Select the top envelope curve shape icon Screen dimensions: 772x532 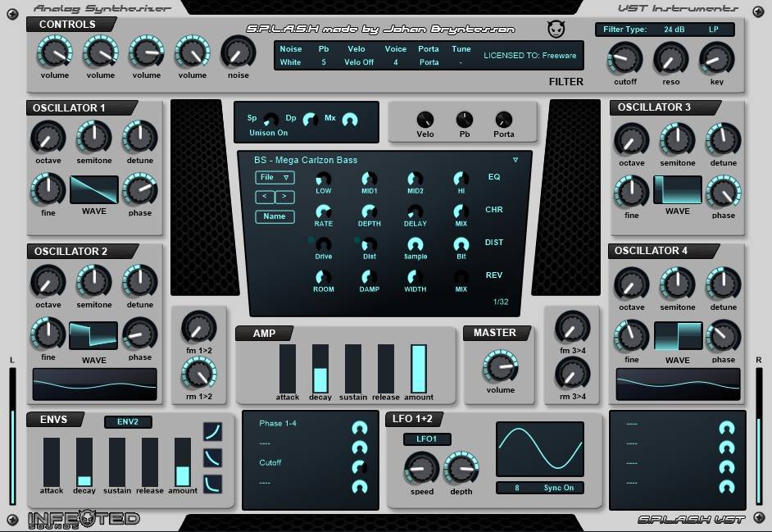(212, 432)
